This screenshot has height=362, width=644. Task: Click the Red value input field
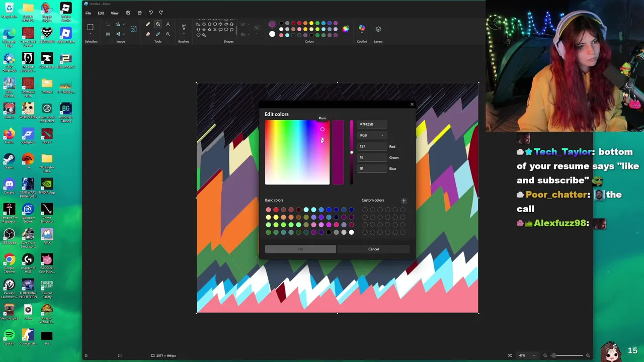372,146
